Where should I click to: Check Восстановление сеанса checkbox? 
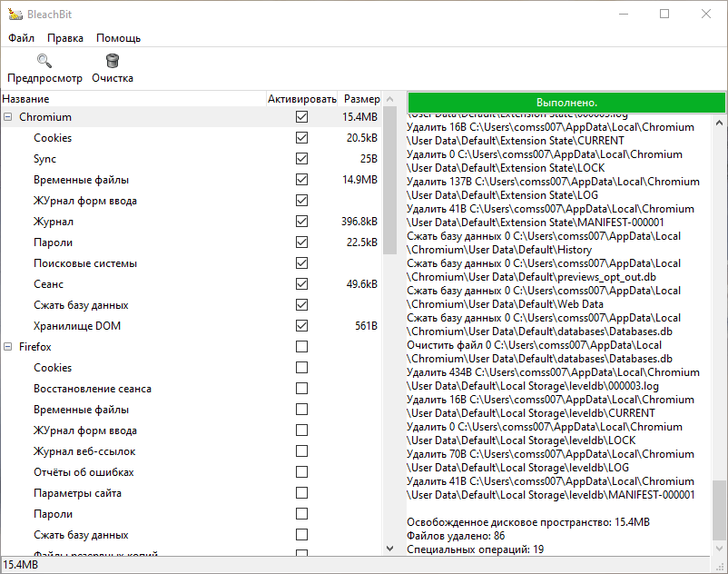pos(301,389)
